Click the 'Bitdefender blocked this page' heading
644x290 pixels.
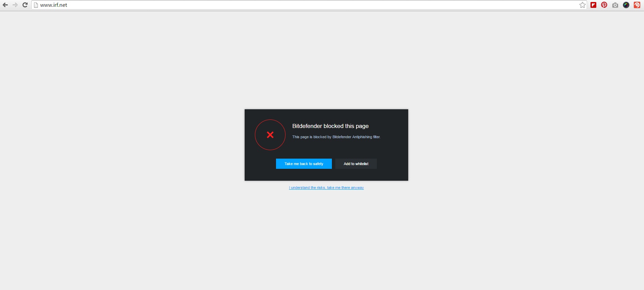330,126
